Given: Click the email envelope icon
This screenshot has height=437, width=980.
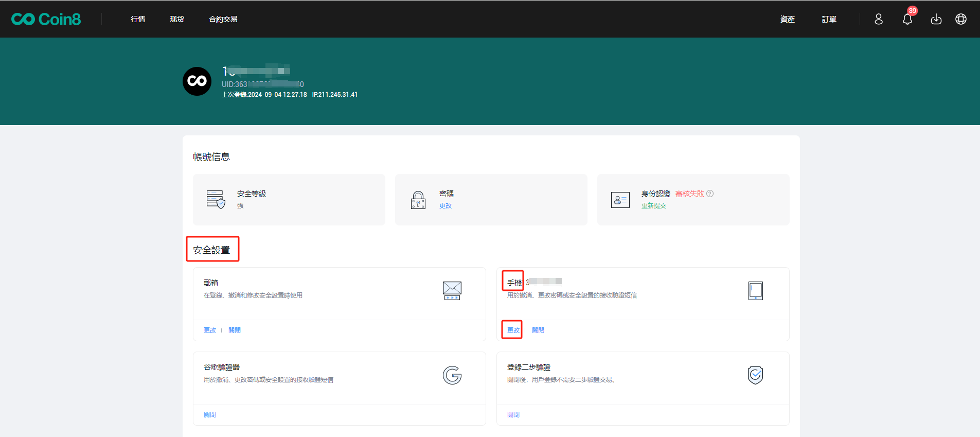Looking at the screenshot, I should [x=452, y=291].
